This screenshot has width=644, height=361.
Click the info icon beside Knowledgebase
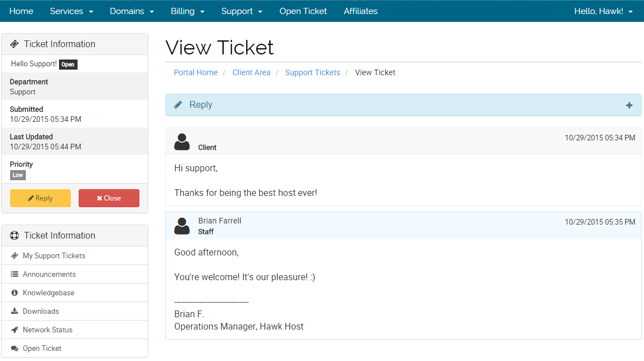point(15,293)
